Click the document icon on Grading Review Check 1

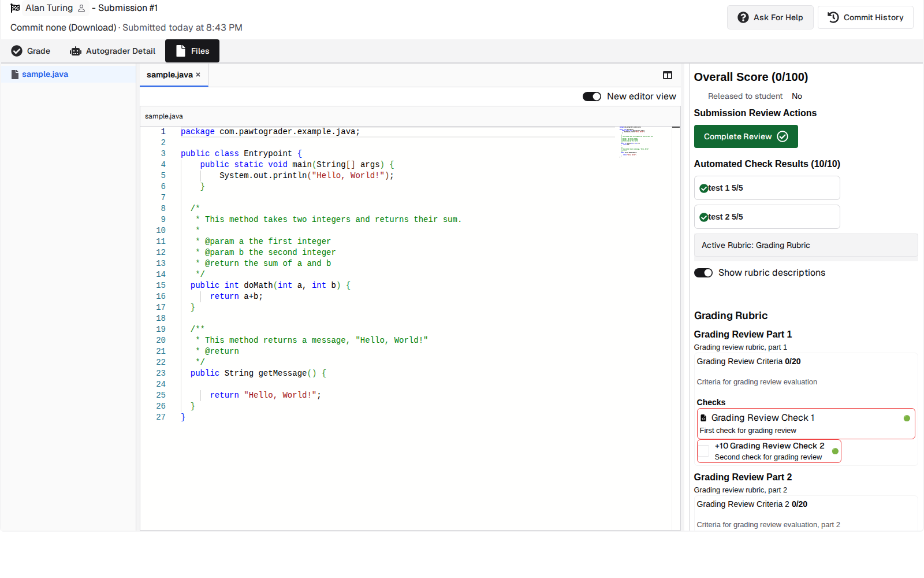click(x=703, y=418)
